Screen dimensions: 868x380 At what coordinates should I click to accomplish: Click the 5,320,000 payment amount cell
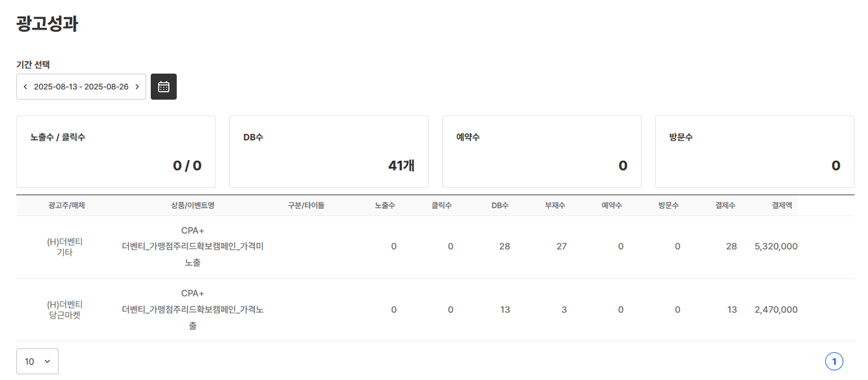[x=776, y=246]
